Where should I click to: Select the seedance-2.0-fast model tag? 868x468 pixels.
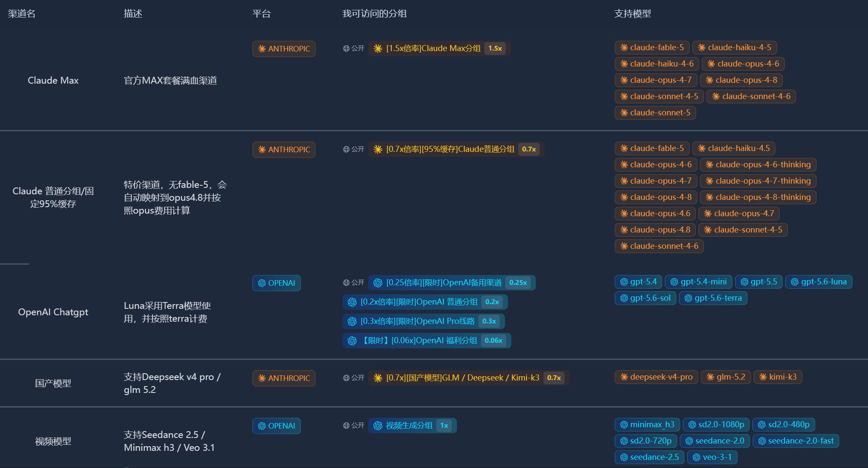click(796, 441)
